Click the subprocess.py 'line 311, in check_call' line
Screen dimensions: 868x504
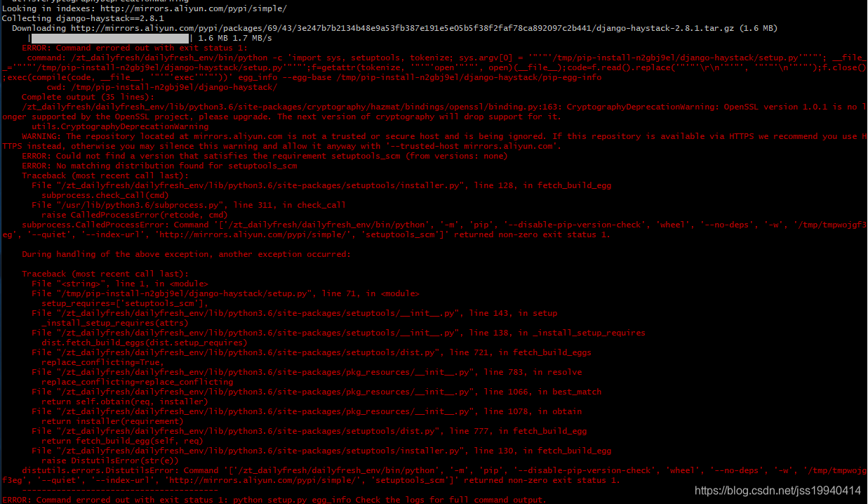tap(189, 205)
